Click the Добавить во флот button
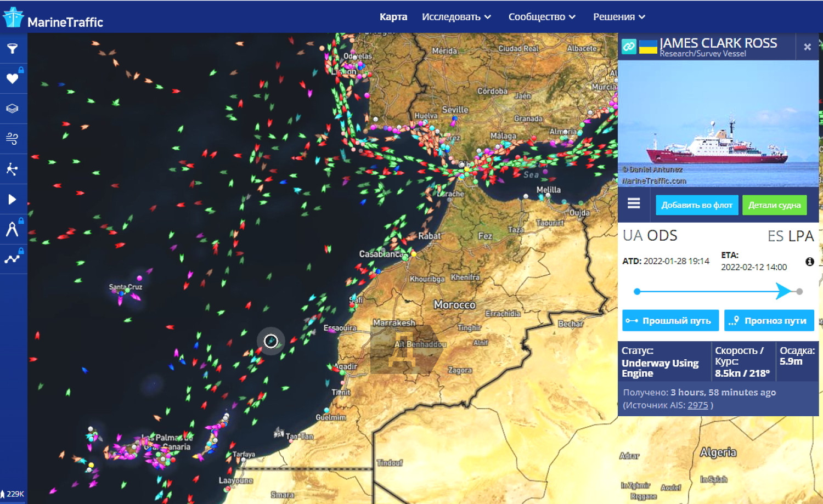This screenshot has height=504, width=823. 697,205
